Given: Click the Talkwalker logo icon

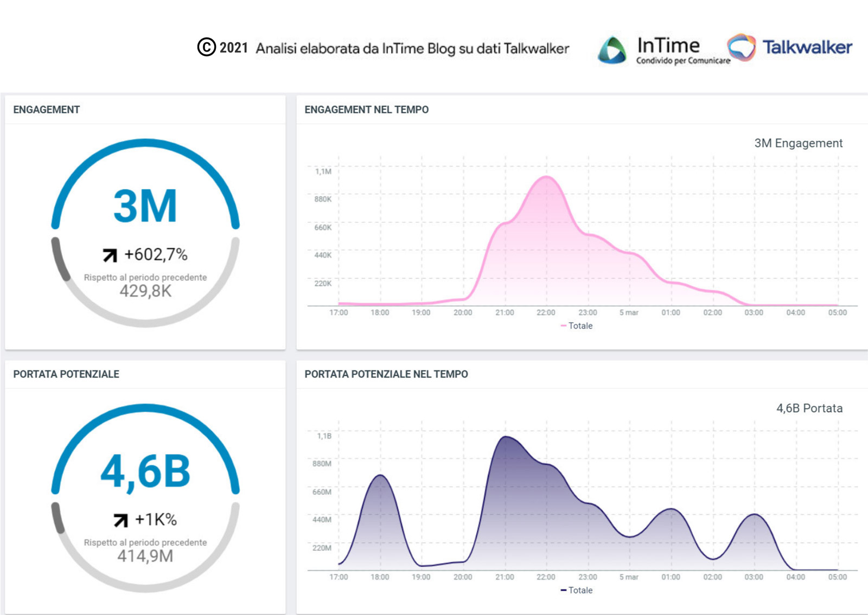Looking at the screenshot, I should 741,47.
